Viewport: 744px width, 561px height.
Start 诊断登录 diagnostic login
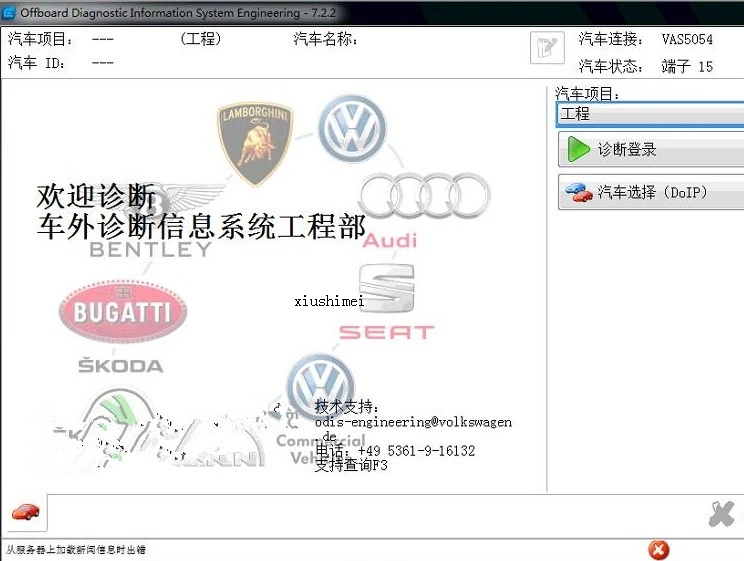click(651, 150)
